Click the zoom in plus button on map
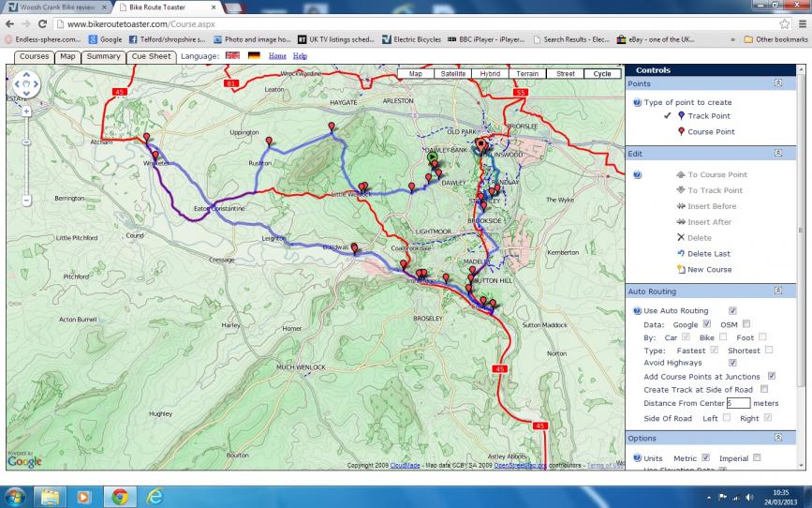812x508 pixels. pyautogui.click(x=26, y=111)
